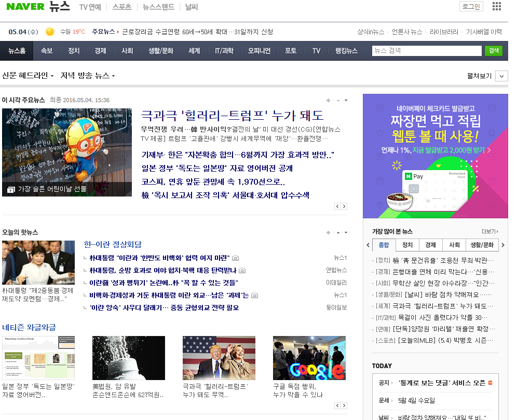Click up arrow in 오늘의 핫뉴스 header
Screen dimensions: 517x420
coord(338,233)
